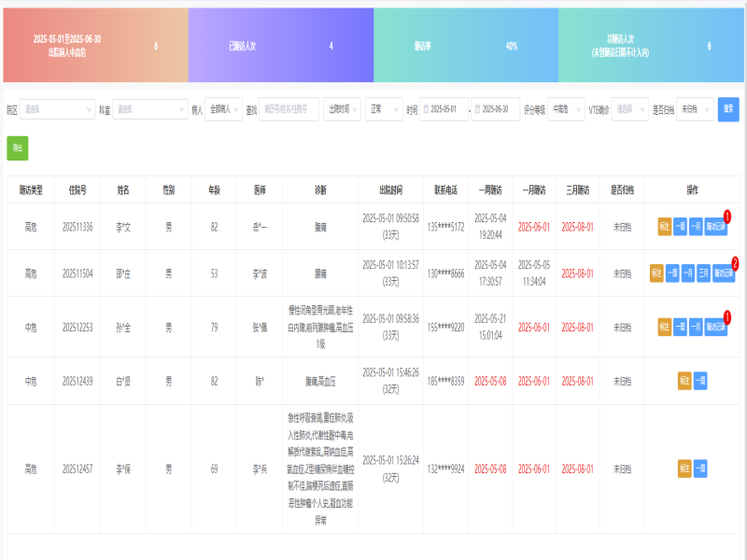Click 一周 button for patient 202512439

(700, 381)
